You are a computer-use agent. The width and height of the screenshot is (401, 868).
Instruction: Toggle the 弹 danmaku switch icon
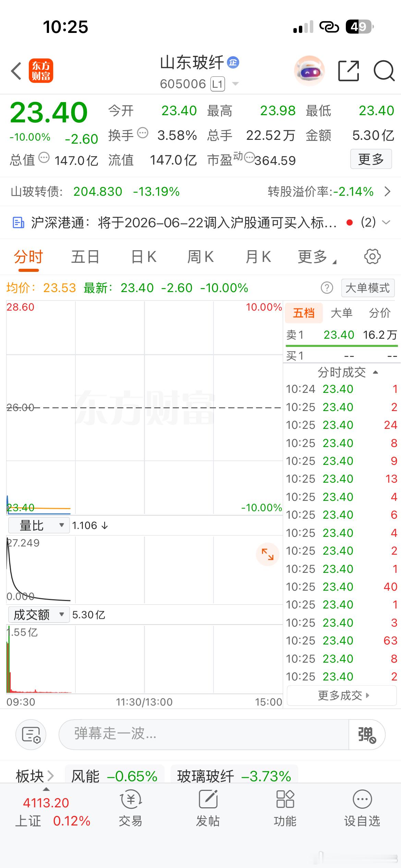367,735
